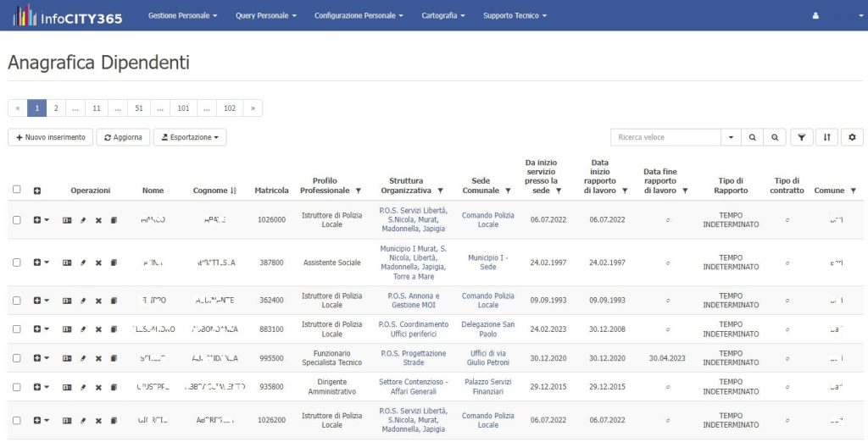This screenshot has height=442, width=868.
Task: Check the row with matricola 995500
Action: 16,358
